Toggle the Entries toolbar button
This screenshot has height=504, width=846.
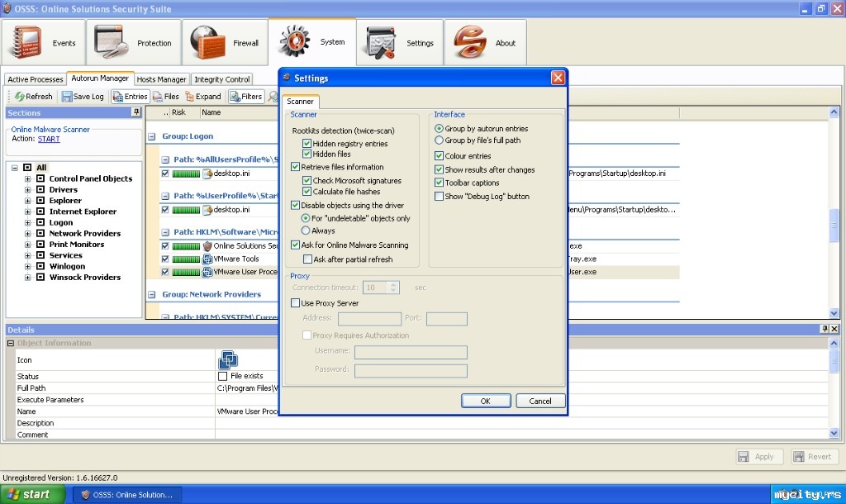(130, 97)
